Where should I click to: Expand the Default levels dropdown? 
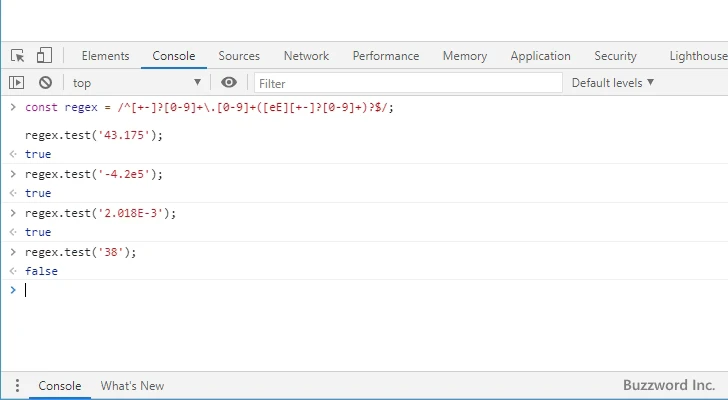612,83
